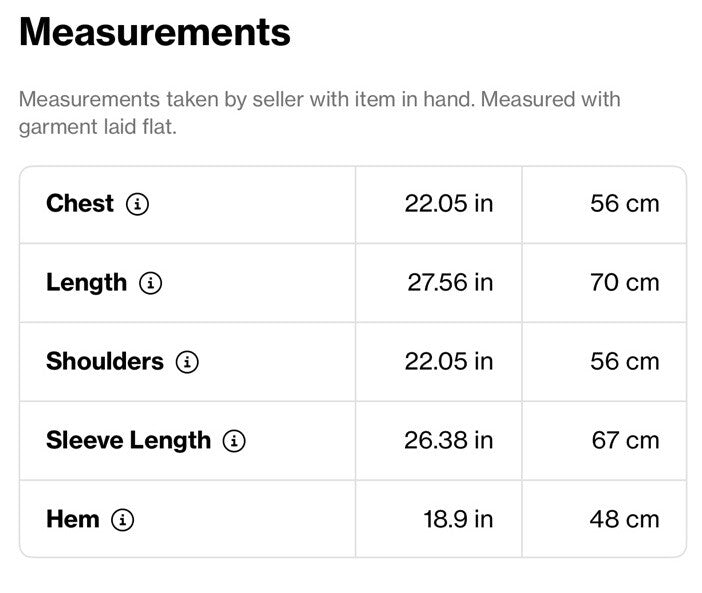702x593 pixels.
Task: Select the Sleeve Length label
Action: pos(128,441)
